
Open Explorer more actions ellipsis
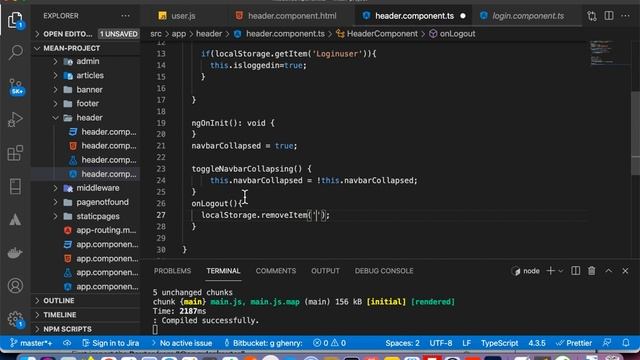pyautogui.click(x=125, y=16)
